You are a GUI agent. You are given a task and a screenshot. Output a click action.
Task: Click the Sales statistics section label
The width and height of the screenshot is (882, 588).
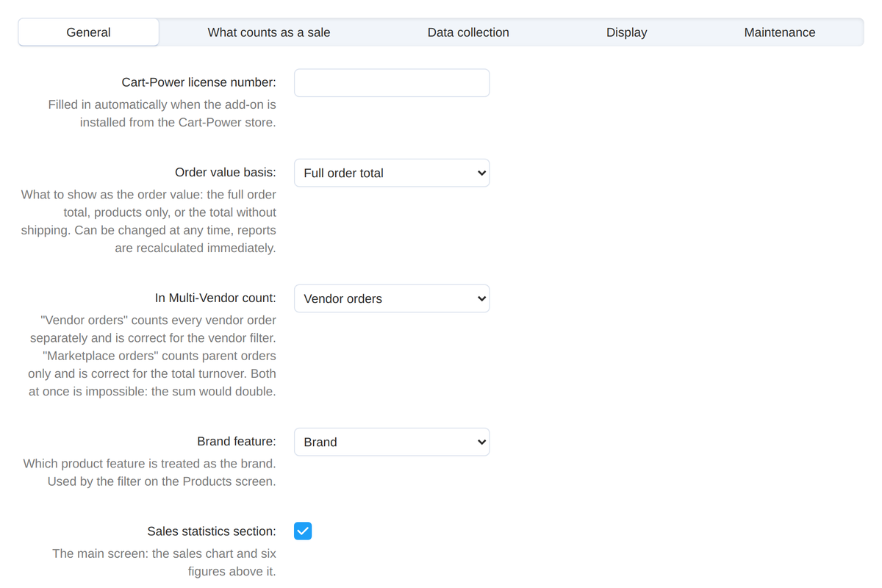(212, 531)
